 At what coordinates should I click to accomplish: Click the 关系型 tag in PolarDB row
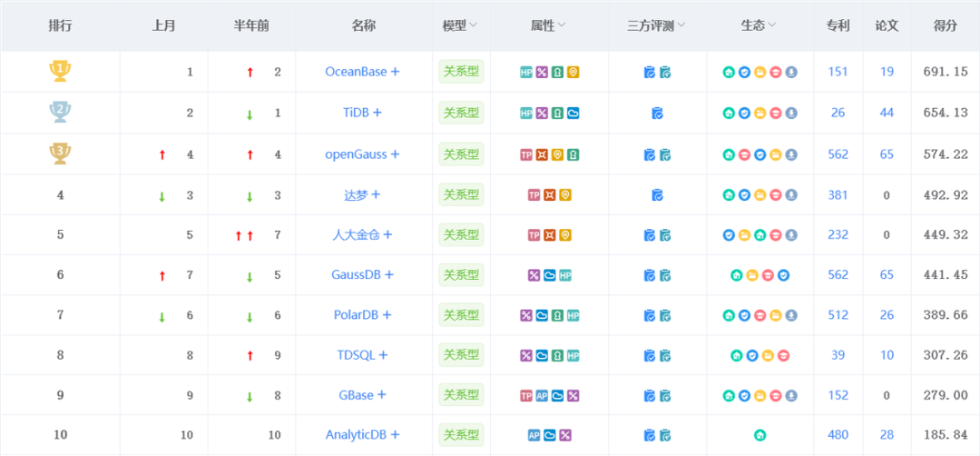461,314
